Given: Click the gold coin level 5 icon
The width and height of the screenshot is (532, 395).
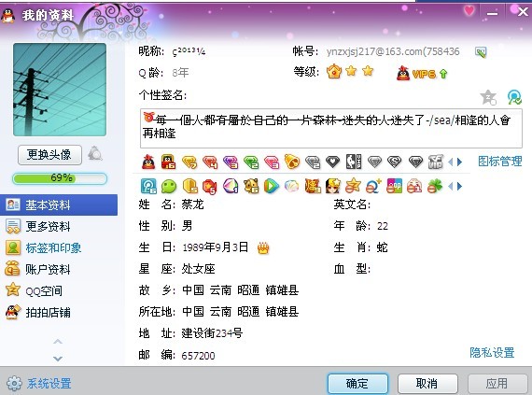Looking at the screenshot, I should coord(190,186).
